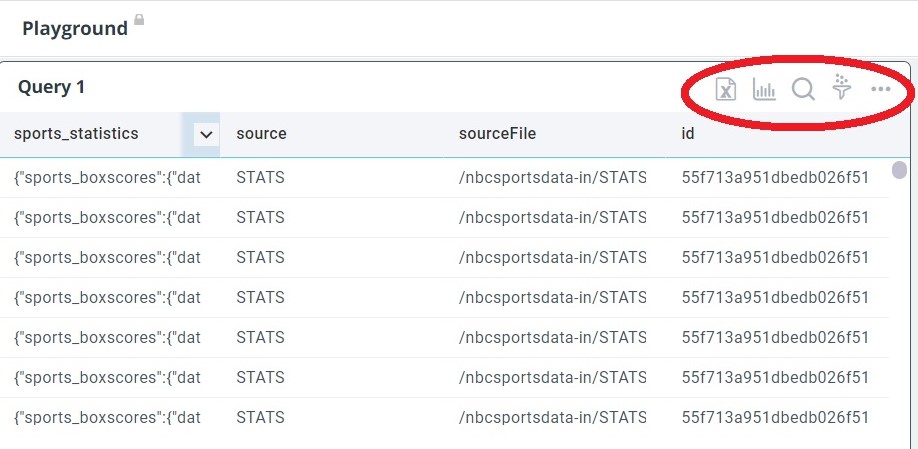The image size is (918, 449).
Task: Click the first row's sourceFile cell
Action: [x=552, y=177]
